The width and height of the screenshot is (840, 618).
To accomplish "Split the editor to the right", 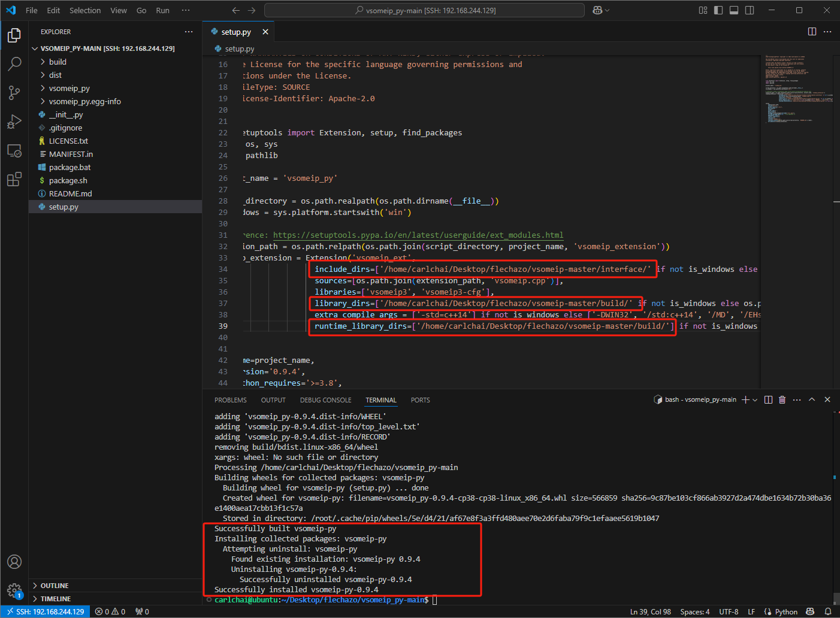I will [x=812, y=32].
